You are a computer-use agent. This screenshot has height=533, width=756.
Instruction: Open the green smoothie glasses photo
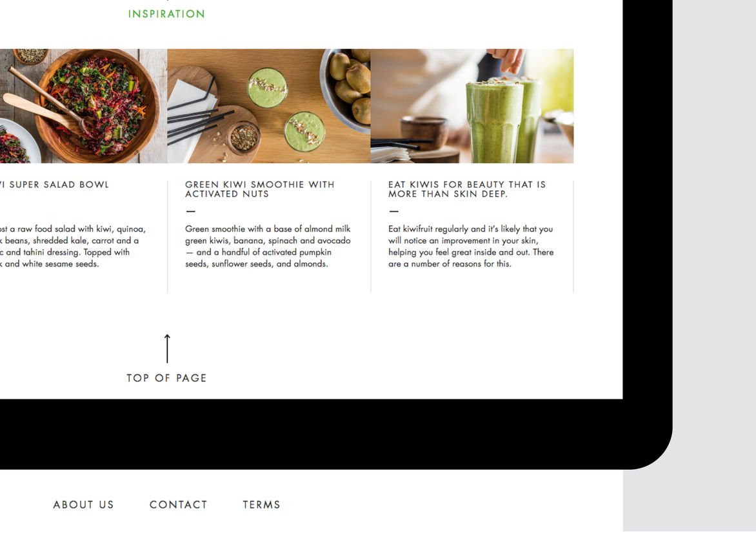[x=472, y=106]
